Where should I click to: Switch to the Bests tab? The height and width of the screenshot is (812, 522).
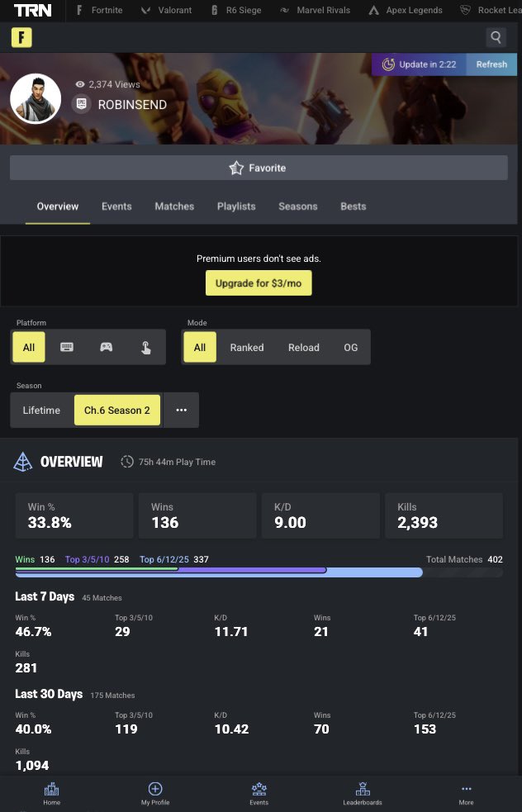[354, 207]
